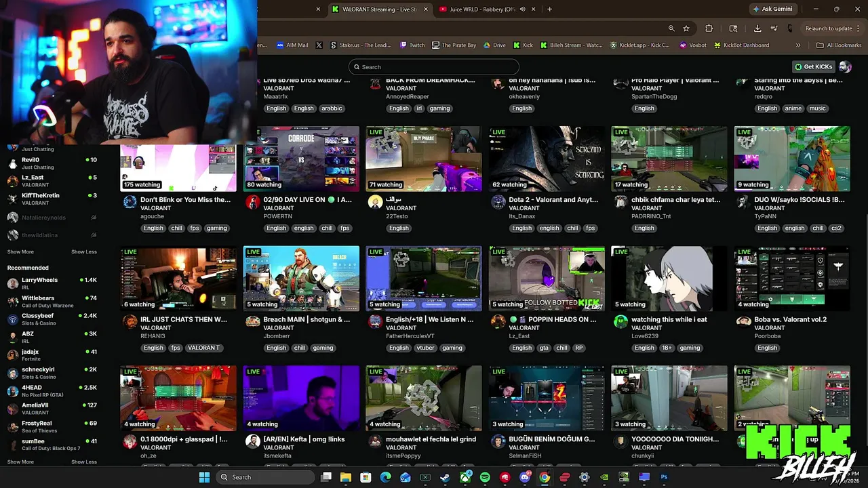This screenshot has width=868, height=488.
Task: Click the Windows taskbar Search box
Action: (x=265, y=477)
